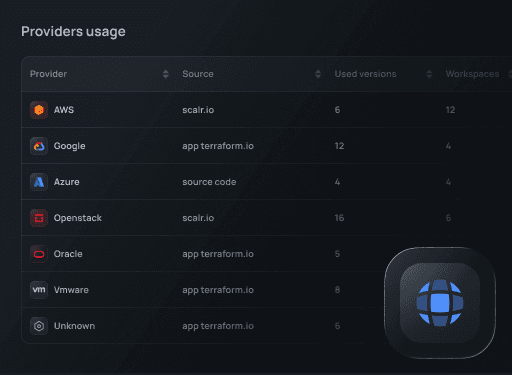This screenshot has width=512, height=375.
Task: Click workspaces 6 in Openstack row
Action: click(448, 218)
